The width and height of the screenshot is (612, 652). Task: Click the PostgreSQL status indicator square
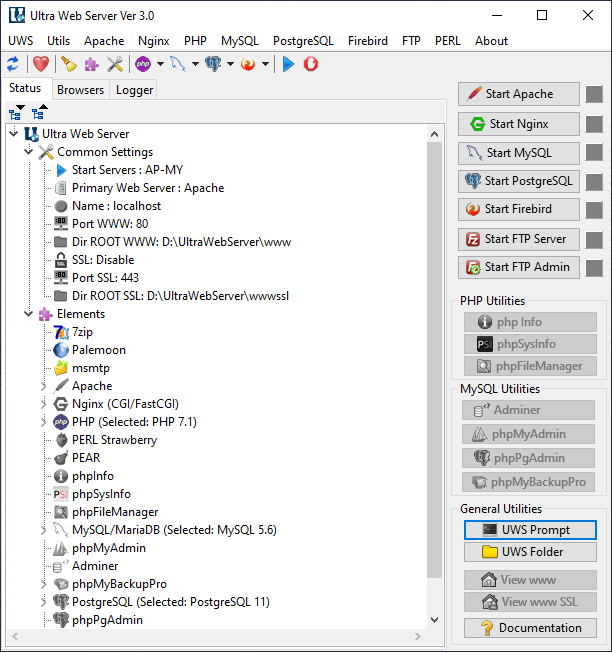[x=594, y=182]
